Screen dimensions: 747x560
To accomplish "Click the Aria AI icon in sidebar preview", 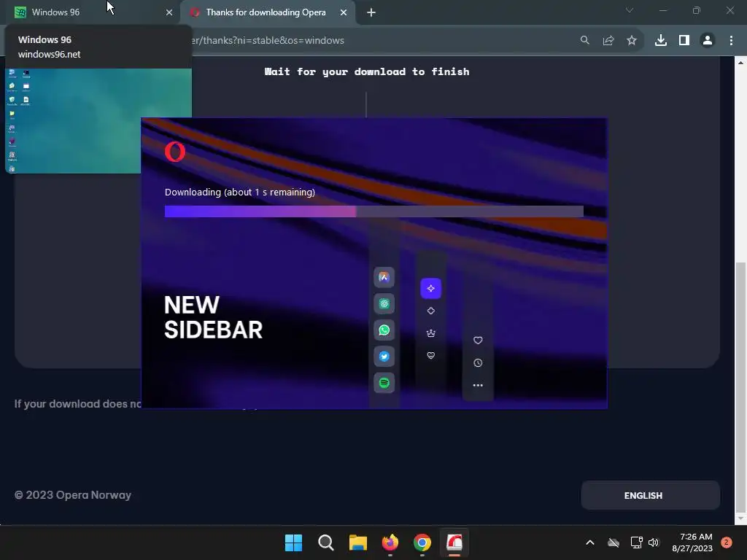I will tap(384, 278).
